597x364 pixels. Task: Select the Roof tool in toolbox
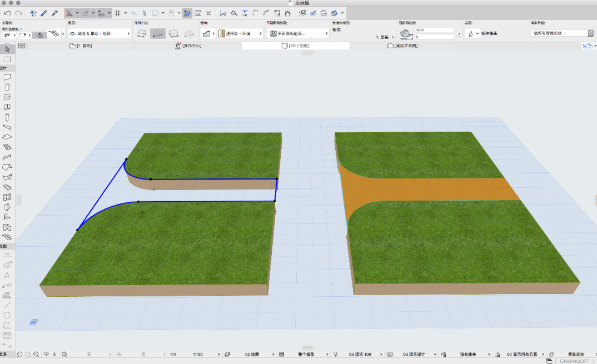coord(7,167)
